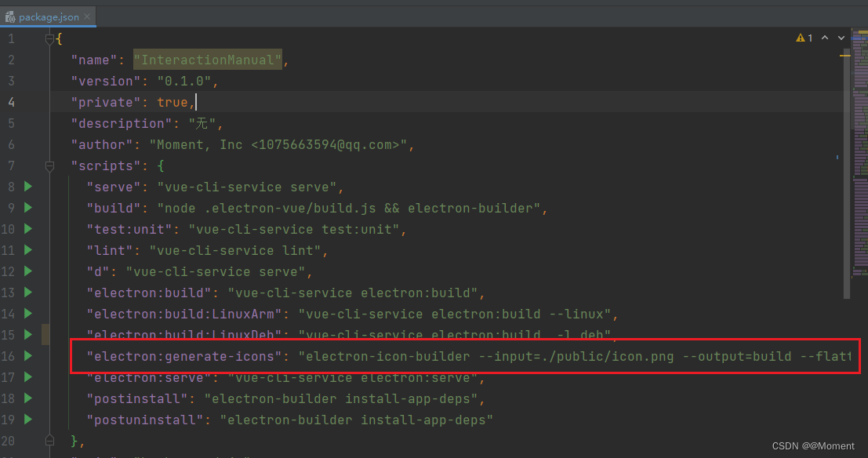Select the package.json editor tab

[47, 15]
